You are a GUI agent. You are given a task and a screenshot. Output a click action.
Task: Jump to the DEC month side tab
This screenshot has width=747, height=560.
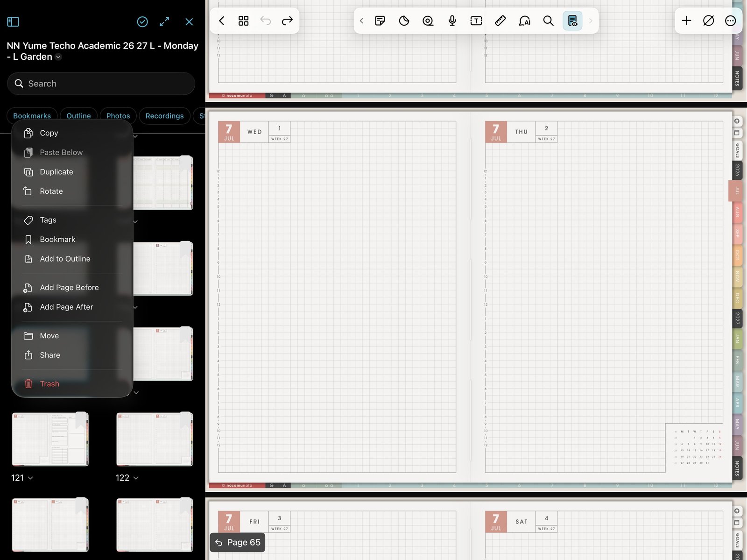tap(737, 297)
